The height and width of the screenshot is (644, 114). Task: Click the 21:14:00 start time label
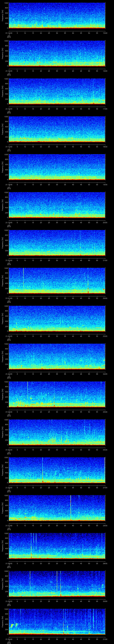[9, 33]
